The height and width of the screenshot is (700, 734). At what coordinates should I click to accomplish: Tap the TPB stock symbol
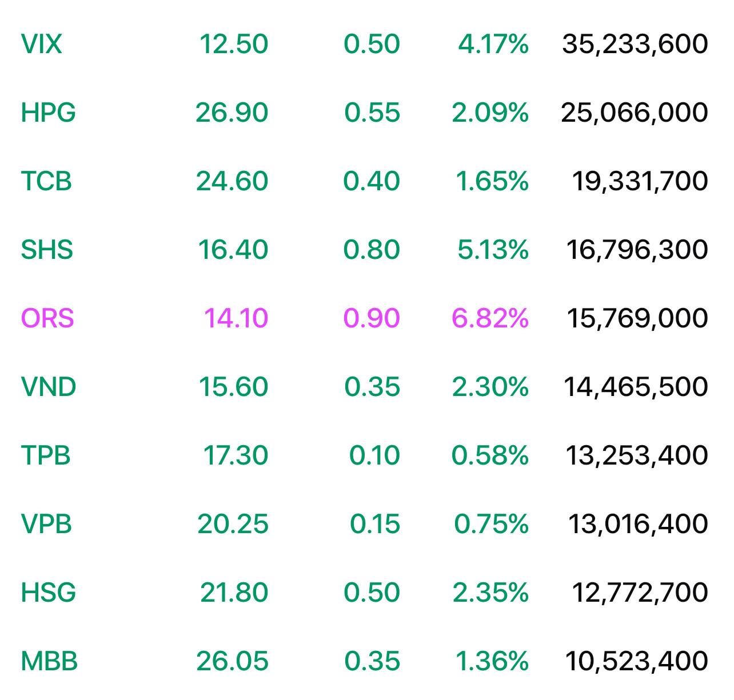click(x=46, y=455)
